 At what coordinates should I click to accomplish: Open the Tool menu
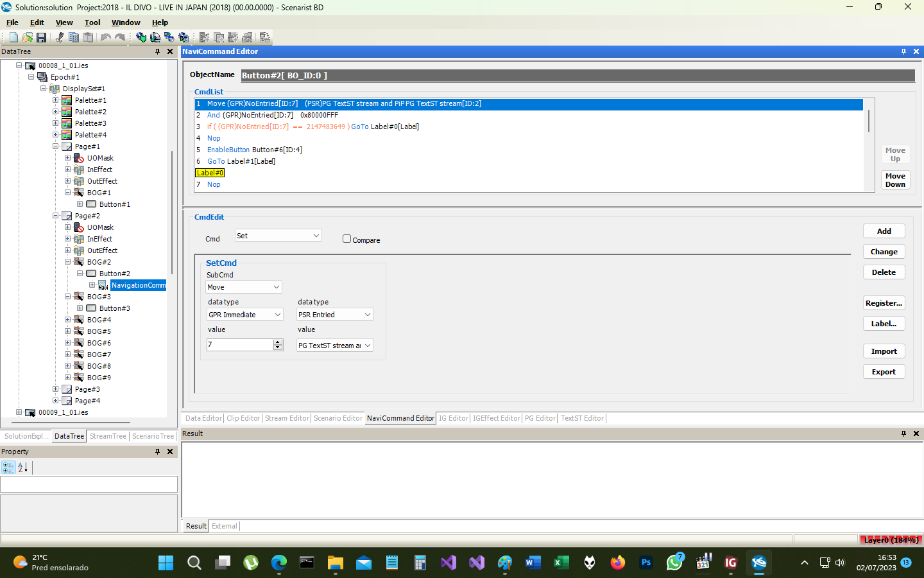pos(92,22)
